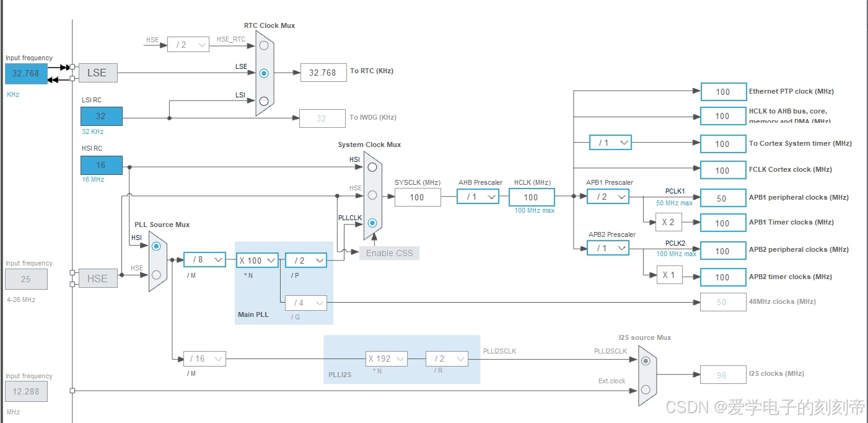Click the LSE input frequency 32.768 field

tap(26, 73)
